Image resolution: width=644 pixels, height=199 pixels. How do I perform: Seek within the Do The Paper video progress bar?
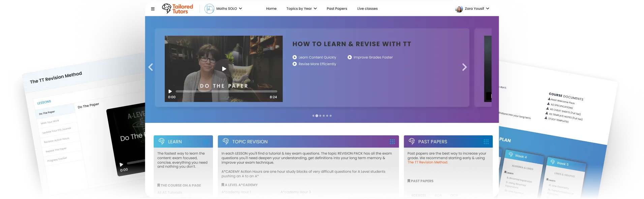226,91
